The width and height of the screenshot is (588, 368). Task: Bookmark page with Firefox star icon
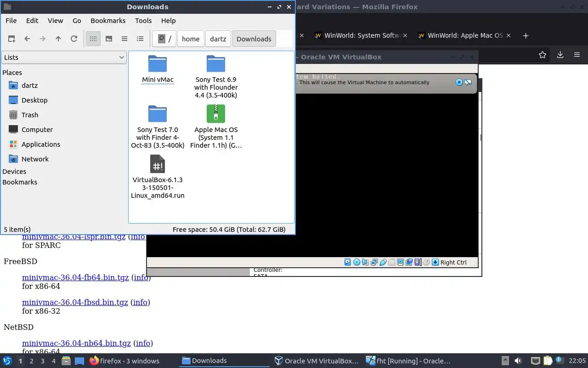543,55
